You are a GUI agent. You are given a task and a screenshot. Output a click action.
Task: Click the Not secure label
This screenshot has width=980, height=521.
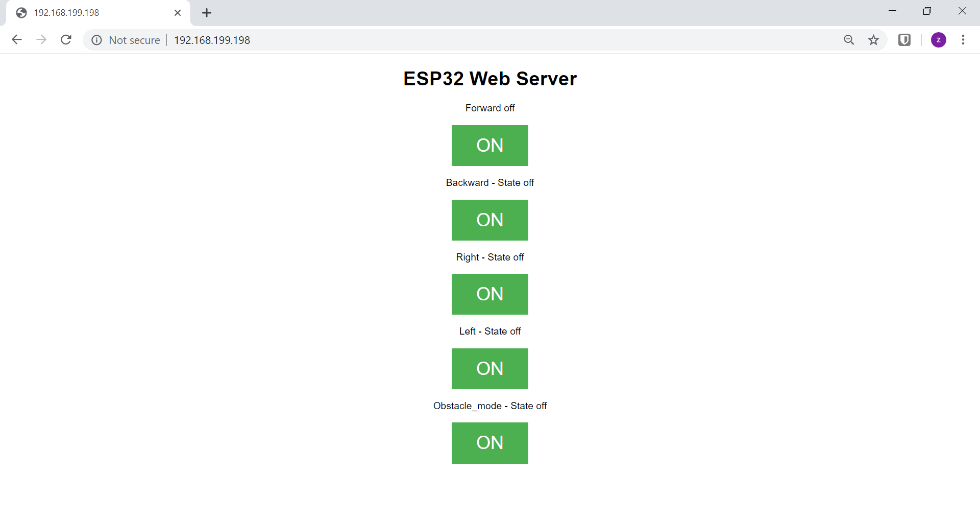click(x=134, y=40)
